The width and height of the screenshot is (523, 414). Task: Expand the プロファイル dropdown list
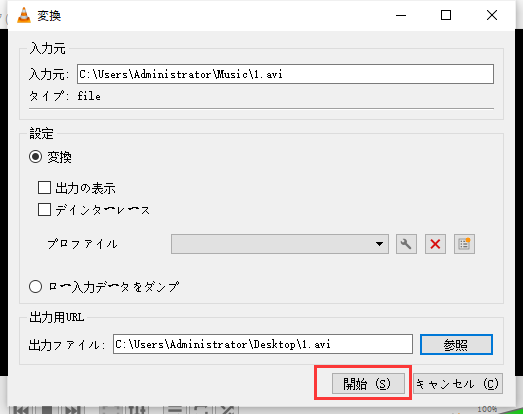click(280, 244)
